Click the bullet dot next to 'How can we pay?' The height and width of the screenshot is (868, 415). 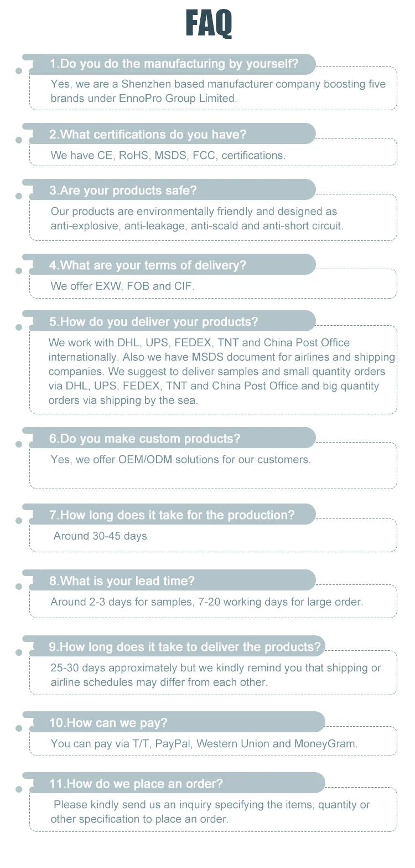[19, 728]
